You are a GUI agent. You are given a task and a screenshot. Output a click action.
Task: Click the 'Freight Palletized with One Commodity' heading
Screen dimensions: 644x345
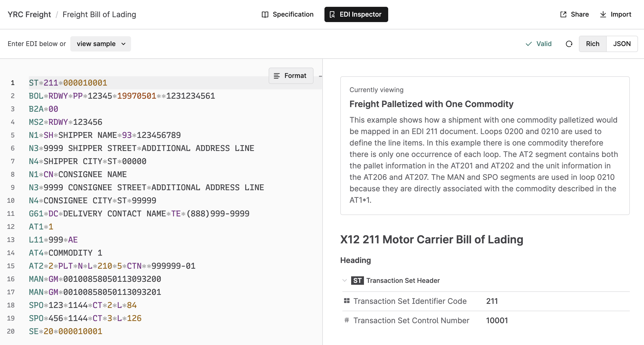coord(432,104)
